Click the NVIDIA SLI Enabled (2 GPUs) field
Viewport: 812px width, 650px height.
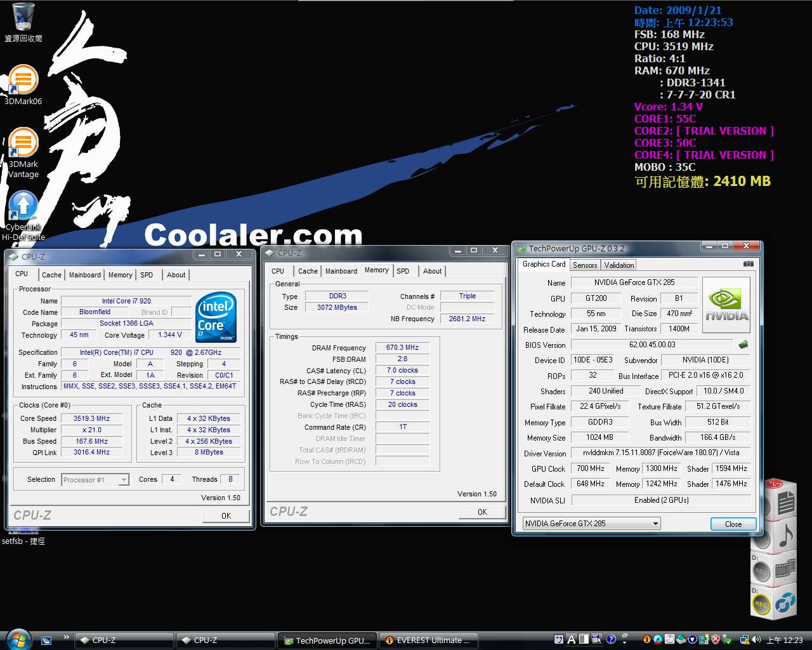661,500
